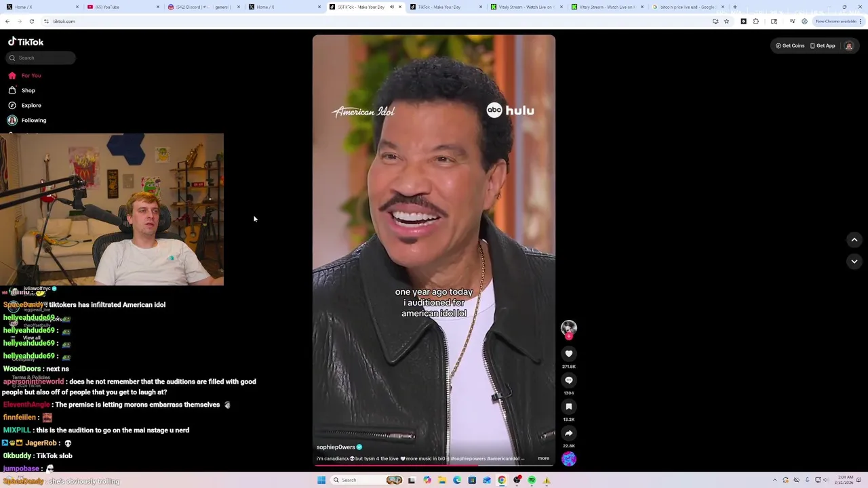Bookmark this page with star icon
This screenshot has width=868, height=488.
pyautogui.click(x=726, y=21)
